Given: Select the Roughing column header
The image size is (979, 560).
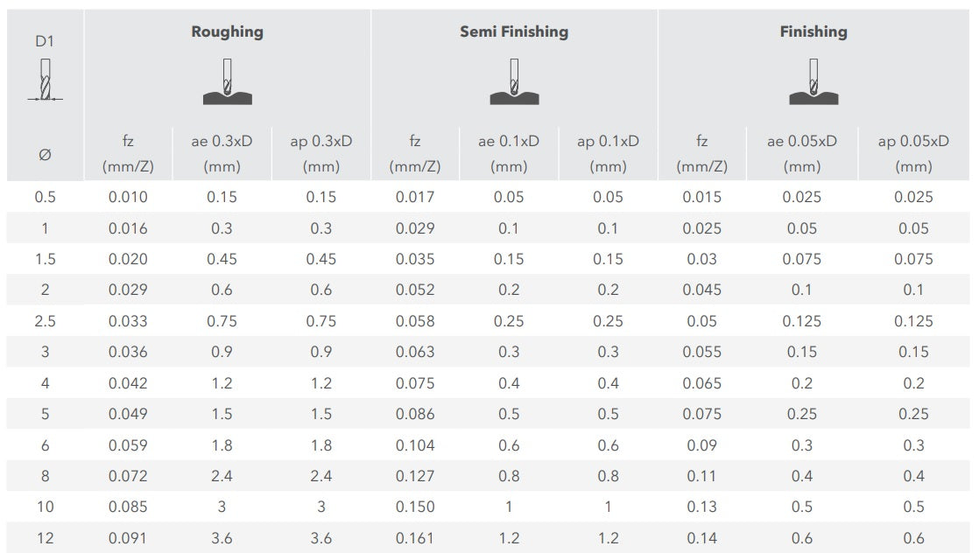Looking at the screenshot, I should click(x=228, y=31).
